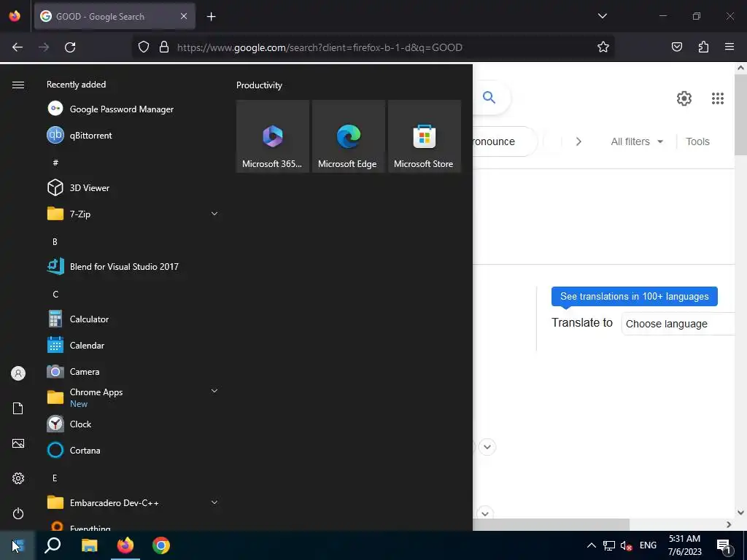
Task: Click See translations in 100+ languages
Action: coord(634,296)
